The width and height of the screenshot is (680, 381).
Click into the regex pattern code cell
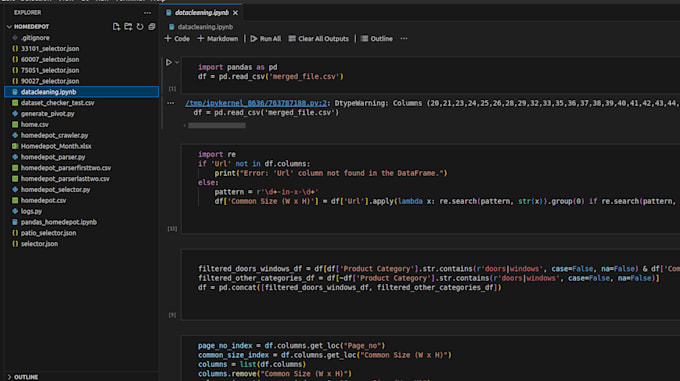pos(431,189)
